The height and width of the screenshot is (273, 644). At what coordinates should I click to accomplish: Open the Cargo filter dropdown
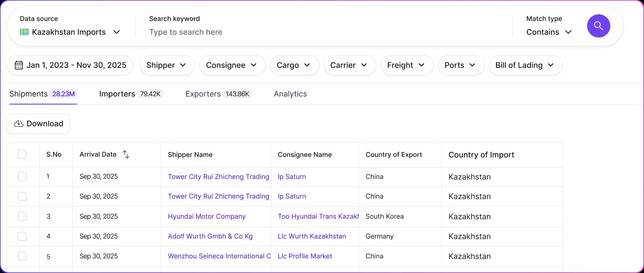coord(294,65)
